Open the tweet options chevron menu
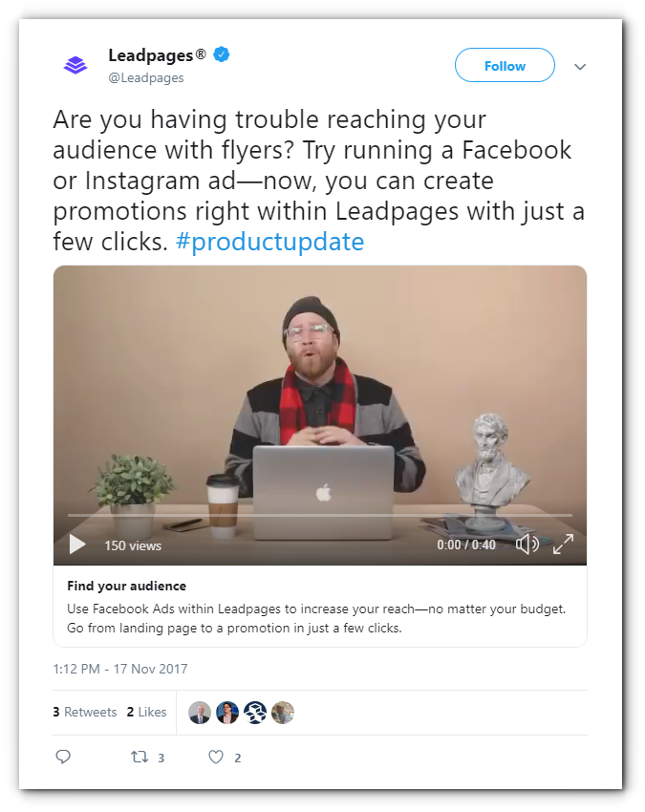Viewport: 645px width, 812px height. click(580, 66)
